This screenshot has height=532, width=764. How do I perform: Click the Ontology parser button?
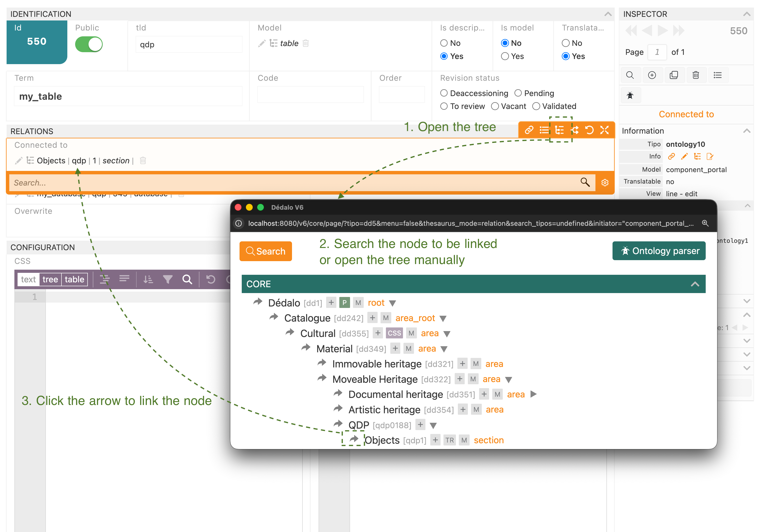[659, 251]
